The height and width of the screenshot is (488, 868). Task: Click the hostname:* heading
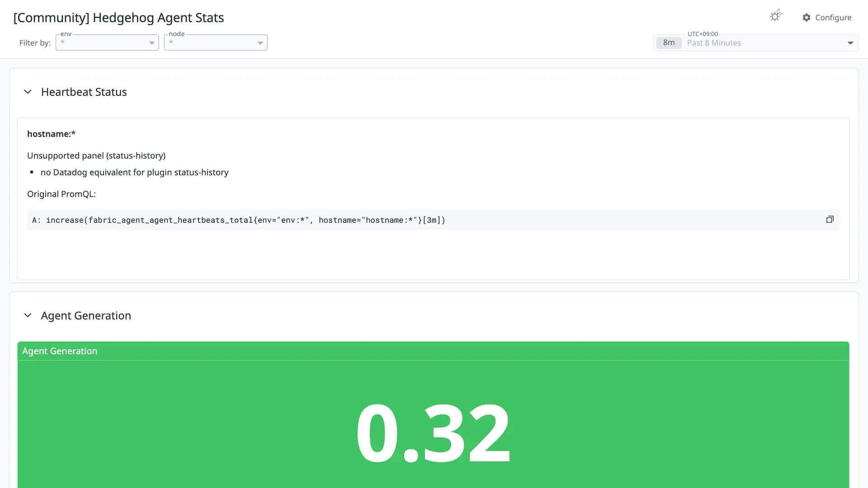(51, 134)
